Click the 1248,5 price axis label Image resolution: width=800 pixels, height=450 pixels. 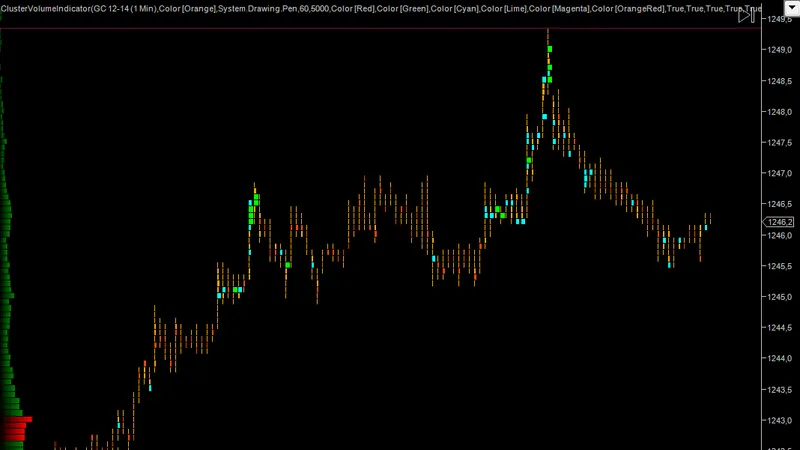(780, 81)
